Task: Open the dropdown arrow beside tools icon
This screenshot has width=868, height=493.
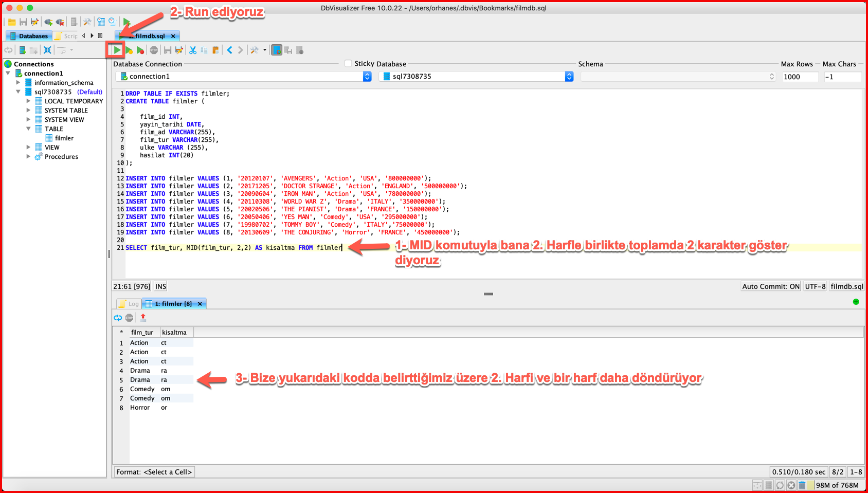Action: (x=265, y=50)
